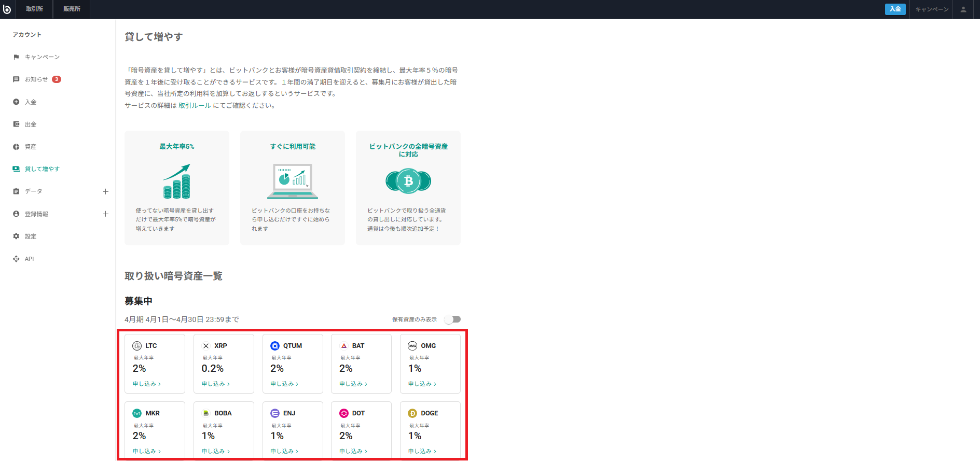Click the BAT coin icon
This screenshot has width=980, height=461.
click(x=344, y=346)
